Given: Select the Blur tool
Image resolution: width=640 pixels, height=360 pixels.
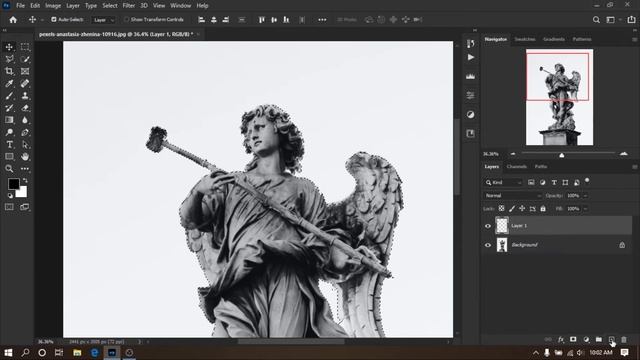Looking at the screenshot, I should click(x=25, y=120).
